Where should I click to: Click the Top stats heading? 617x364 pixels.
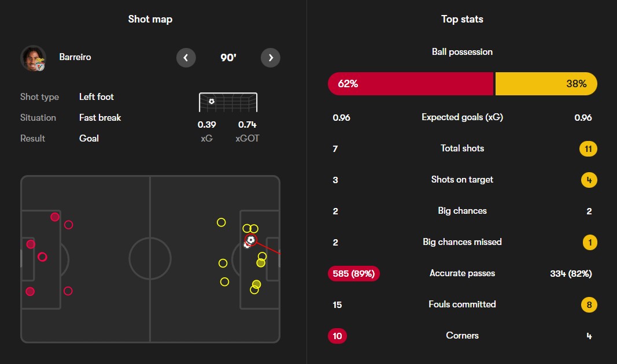click(462, 20)
